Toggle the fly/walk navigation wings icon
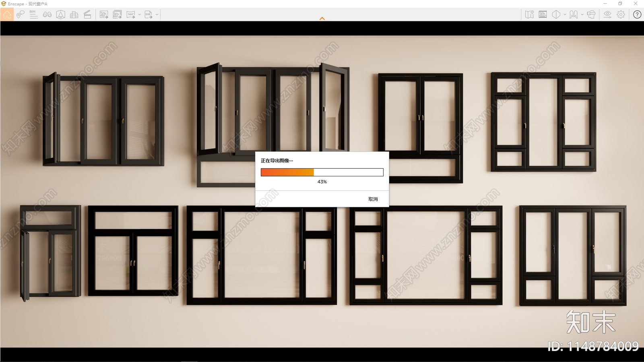 click(x=574, y=14)
